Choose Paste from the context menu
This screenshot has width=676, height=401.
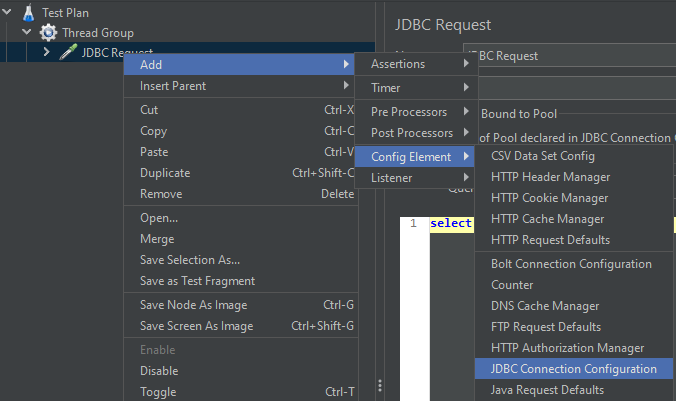pyautogui.click(x=239, y=152)
